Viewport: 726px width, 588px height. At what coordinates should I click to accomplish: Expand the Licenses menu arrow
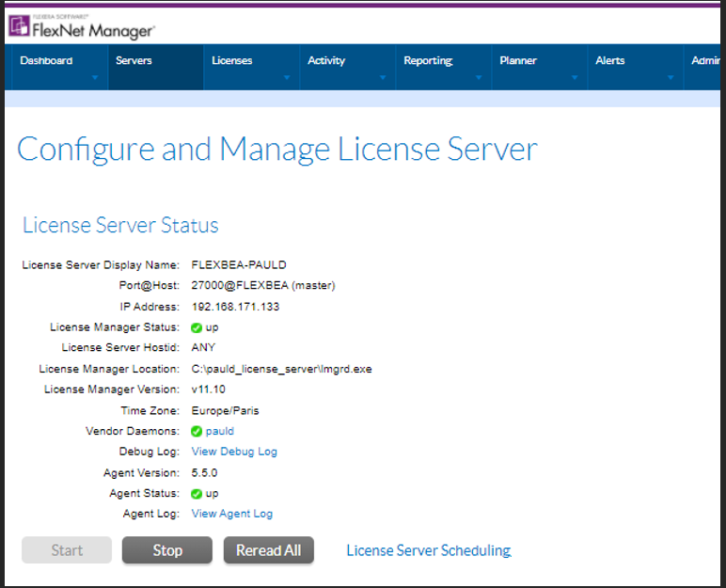[x=287, y=77]
